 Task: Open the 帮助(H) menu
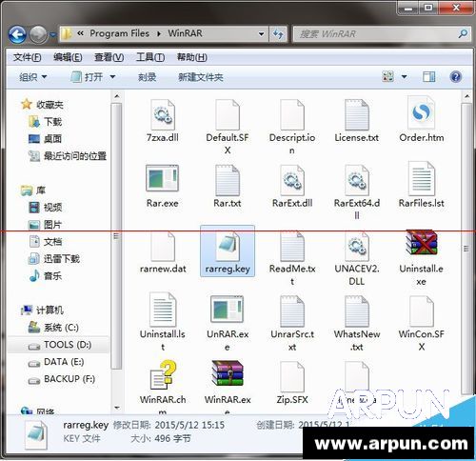tap(191, 57)
